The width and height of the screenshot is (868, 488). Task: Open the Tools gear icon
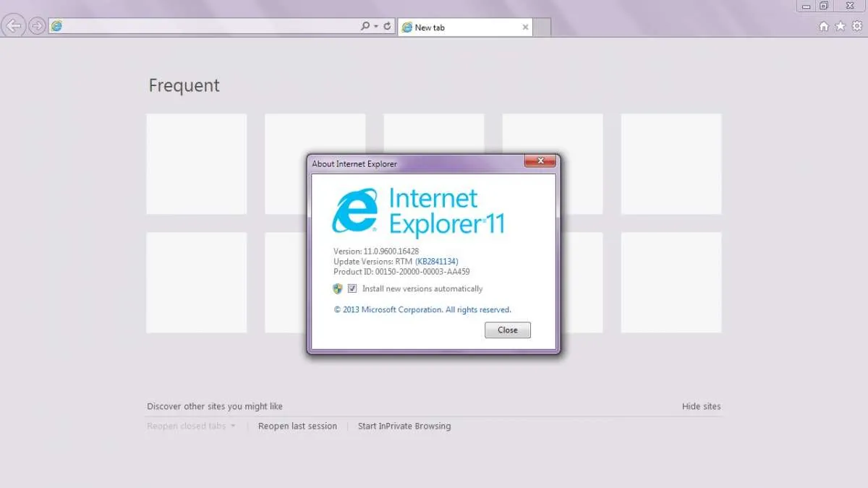pos(856,26)
